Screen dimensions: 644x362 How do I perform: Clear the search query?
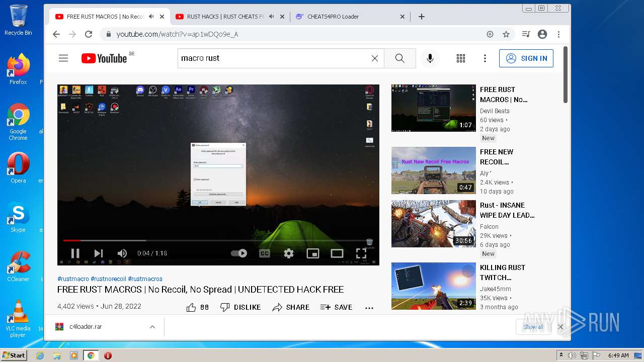(x=375, y=58)
